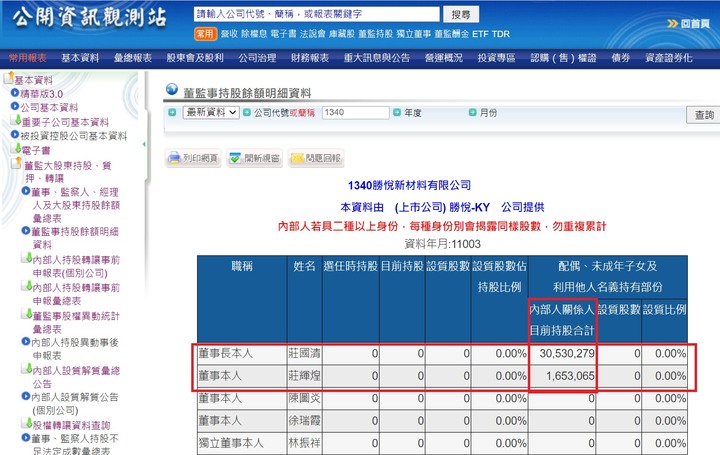Click the 公開資訊觀測站 site logo
This screenshot has height=455, width=720.
[89, 17]
